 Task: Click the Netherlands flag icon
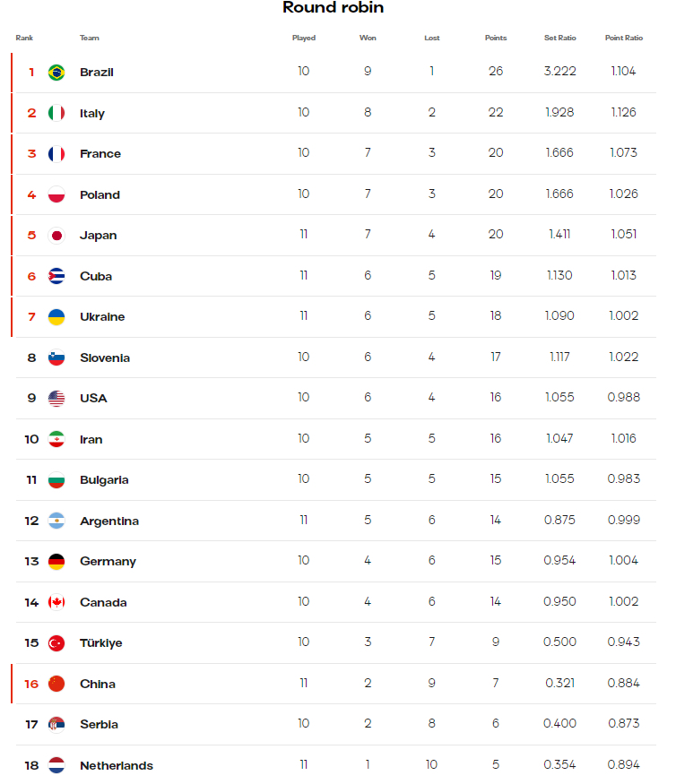point(56,765)
